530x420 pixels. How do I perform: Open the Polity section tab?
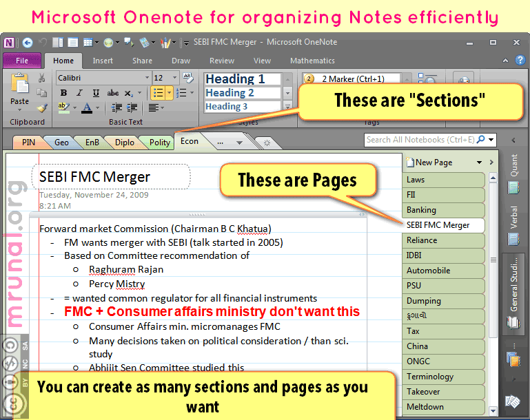pyautogui.click(x=159, y=143)
